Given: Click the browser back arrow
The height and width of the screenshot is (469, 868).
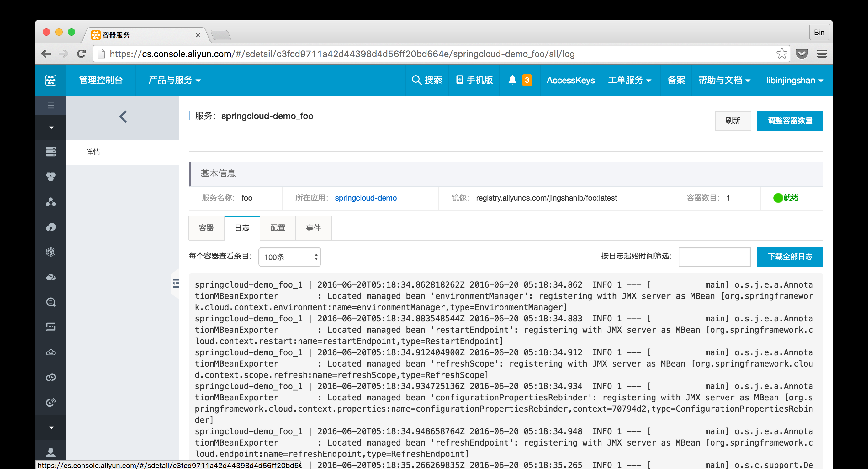Looking at the screenshot, I should point(46,54).
